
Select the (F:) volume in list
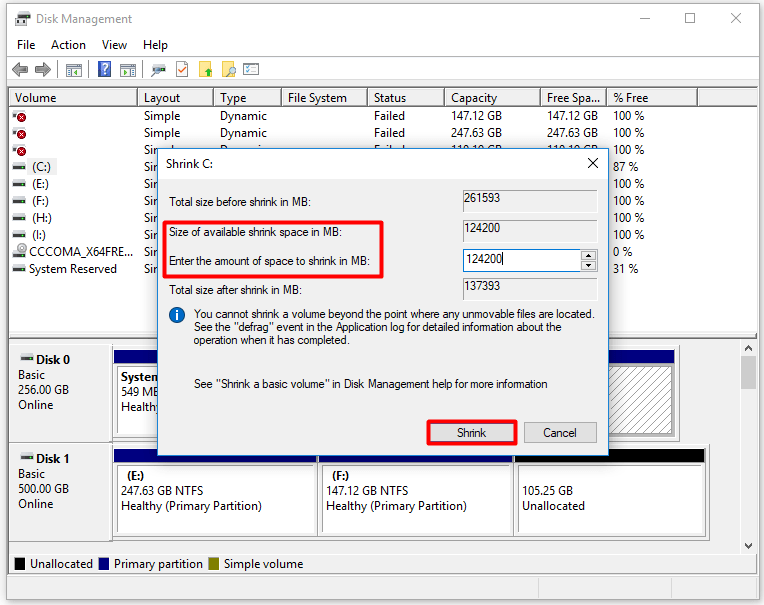[x=40, y=201]
